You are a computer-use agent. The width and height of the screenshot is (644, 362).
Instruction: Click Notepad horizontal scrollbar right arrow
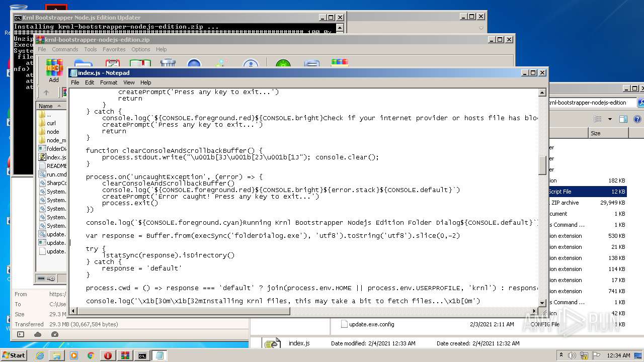534,311
